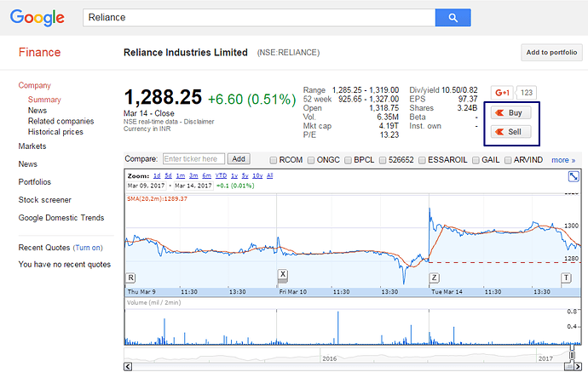The height and width of the screenshot is (372, 588).
Task: Click the Reliance search input field
Action: (259, 18)
